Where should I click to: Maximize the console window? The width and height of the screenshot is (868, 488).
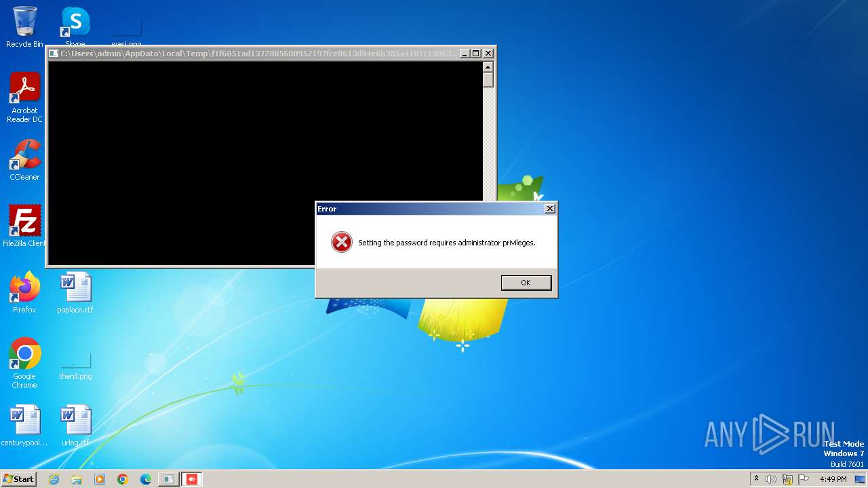(x=476, y=53)
